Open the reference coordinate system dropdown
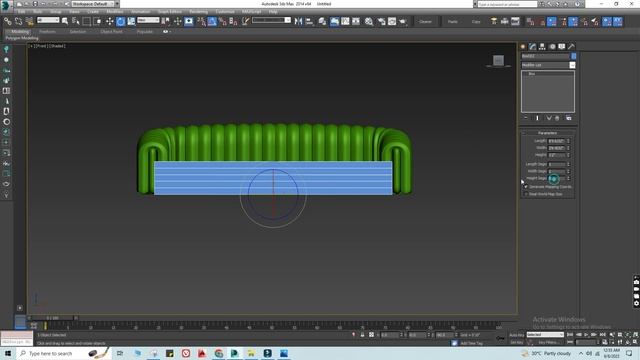 (x=148, y=20)
